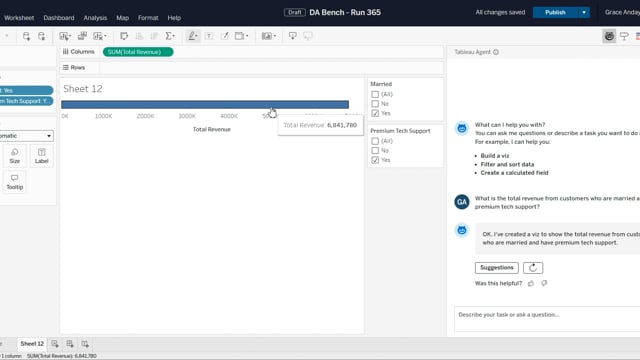Open the mark type dropdown

pos(26,136)
